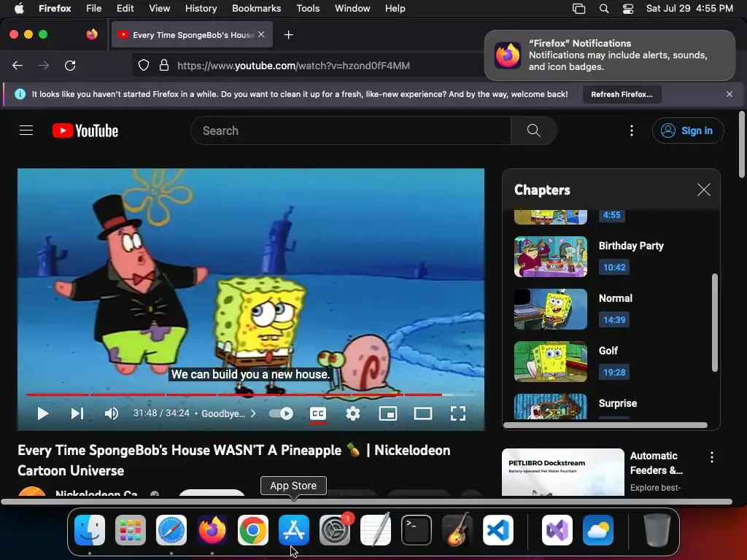
Task: Open Finder from the Dock
Action: pyautogui.click(x=90, y=529)
